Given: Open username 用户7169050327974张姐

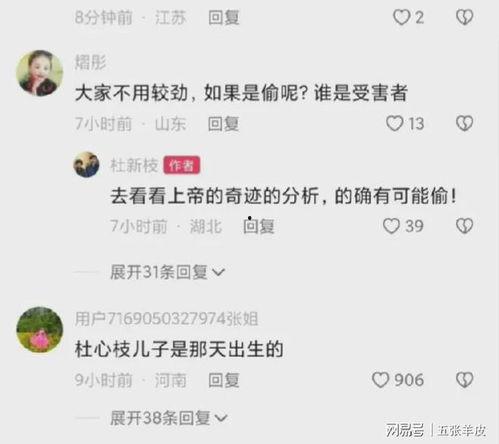Looking at the screenshot, I should (166, 319).
